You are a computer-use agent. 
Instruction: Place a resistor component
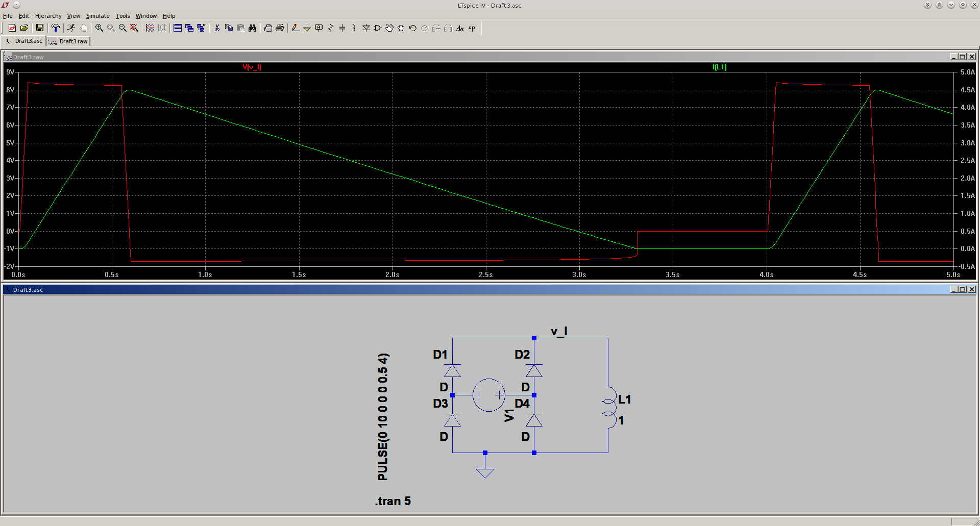pos(331,28)
